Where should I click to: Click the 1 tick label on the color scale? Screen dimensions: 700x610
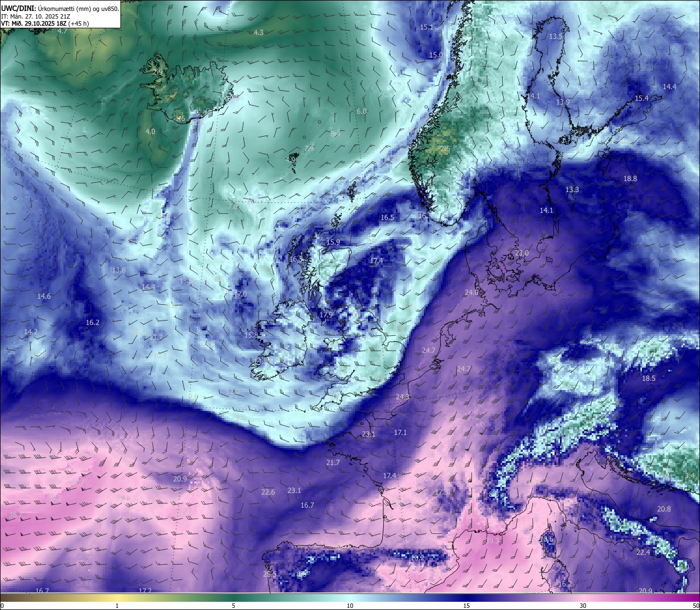coord(117,606)
